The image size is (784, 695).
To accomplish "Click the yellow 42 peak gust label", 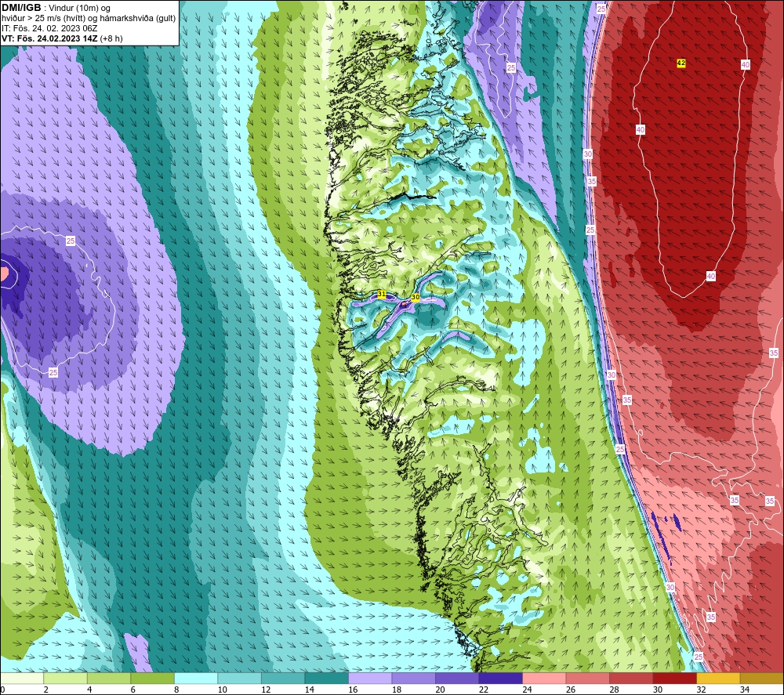I will [681, 63].
